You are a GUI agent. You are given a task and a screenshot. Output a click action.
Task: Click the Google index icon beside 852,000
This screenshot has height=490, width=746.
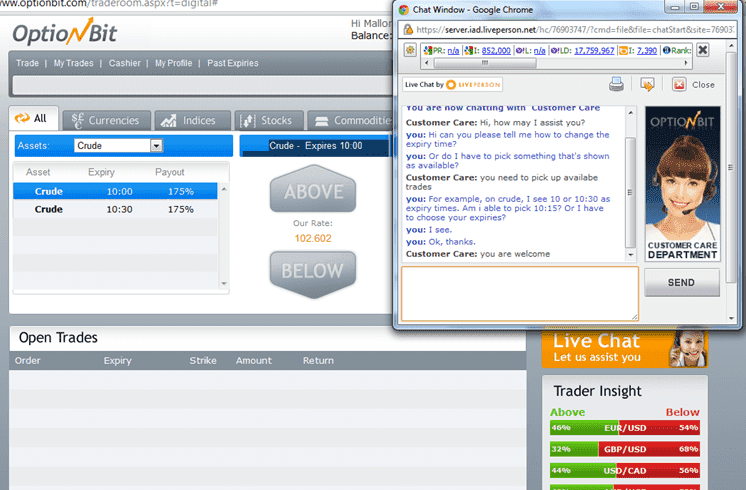(468, 50)
